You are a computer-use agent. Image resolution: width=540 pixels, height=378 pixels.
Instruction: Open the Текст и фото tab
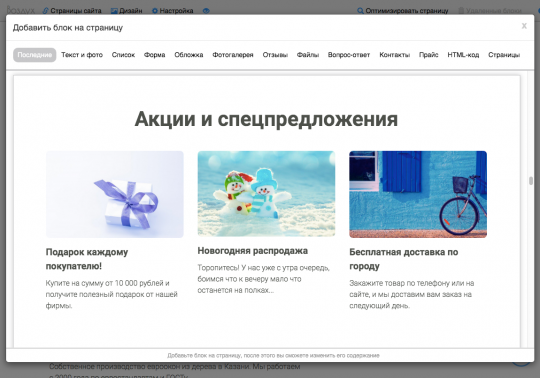(82, 55)
